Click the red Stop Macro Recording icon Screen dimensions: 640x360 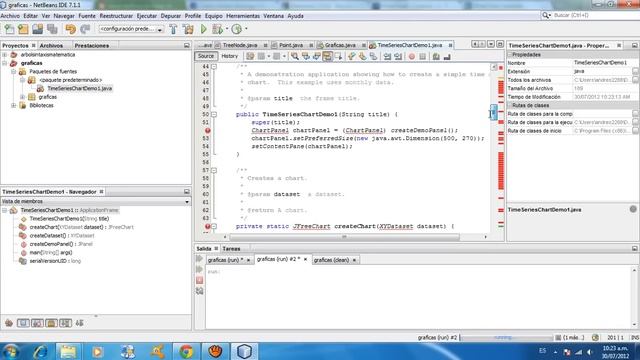(x=412, y=56)
